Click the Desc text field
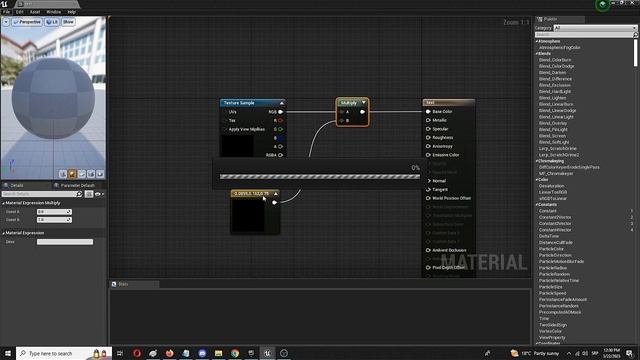The image size is (640, 360). pyautogui.click(x=65, y=242)
